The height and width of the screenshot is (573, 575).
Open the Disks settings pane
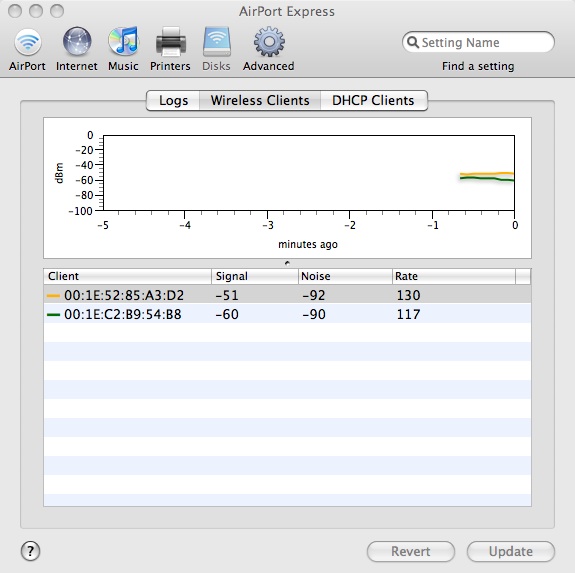tap(216, 49)
